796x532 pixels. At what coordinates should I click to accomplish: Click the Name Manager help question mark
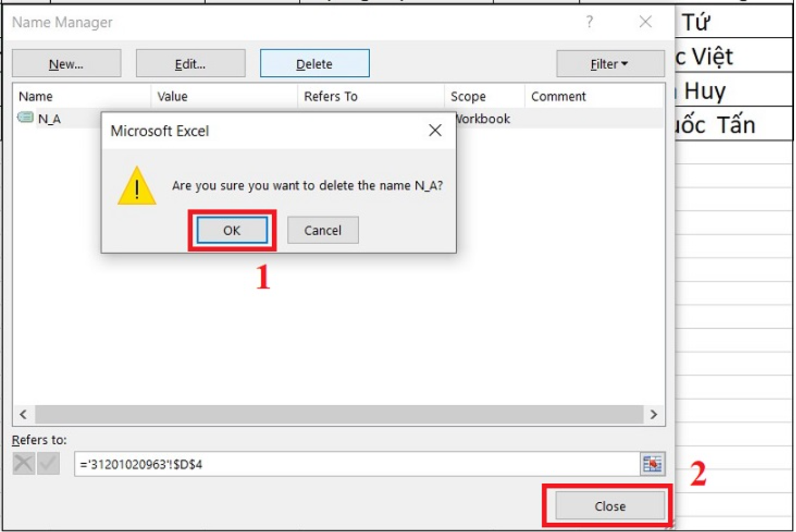click(589, 22)
